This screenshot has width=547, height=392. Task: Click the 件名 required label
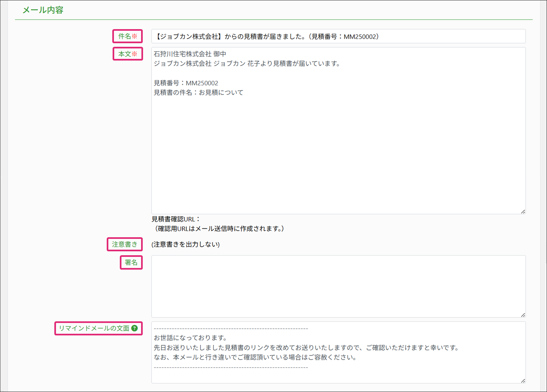(127, 36)
